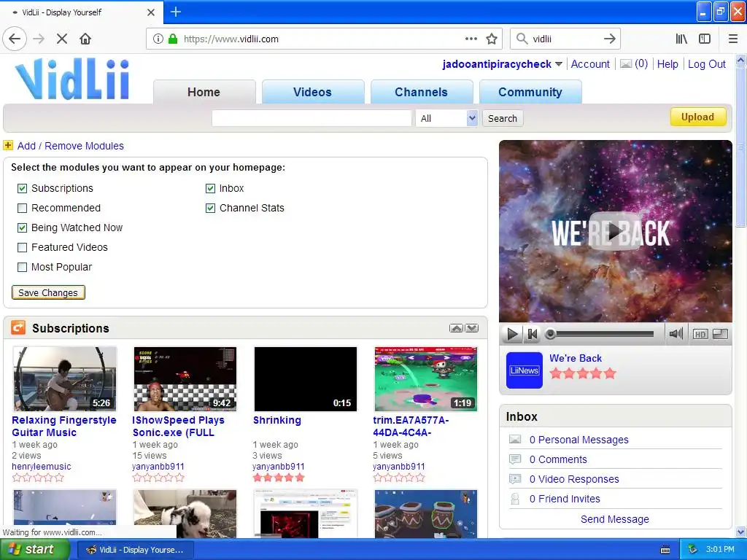The image size is (747, 560).
Task: Click the Search button
Action: (502, 118)
